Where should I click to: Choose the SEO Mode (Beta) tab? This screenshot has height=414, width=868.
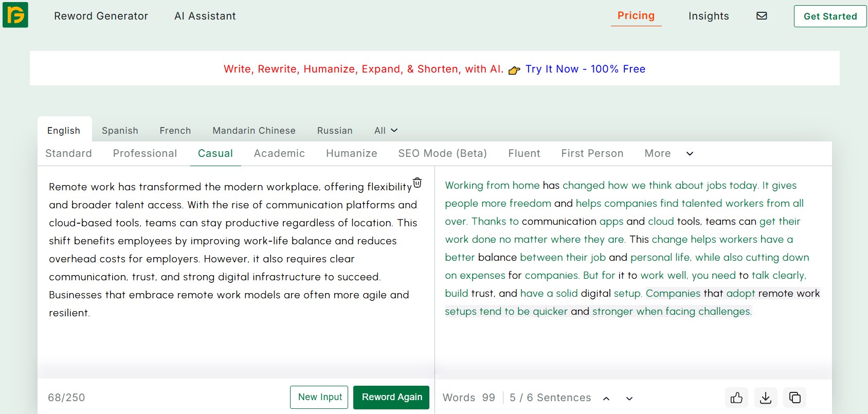442,153
